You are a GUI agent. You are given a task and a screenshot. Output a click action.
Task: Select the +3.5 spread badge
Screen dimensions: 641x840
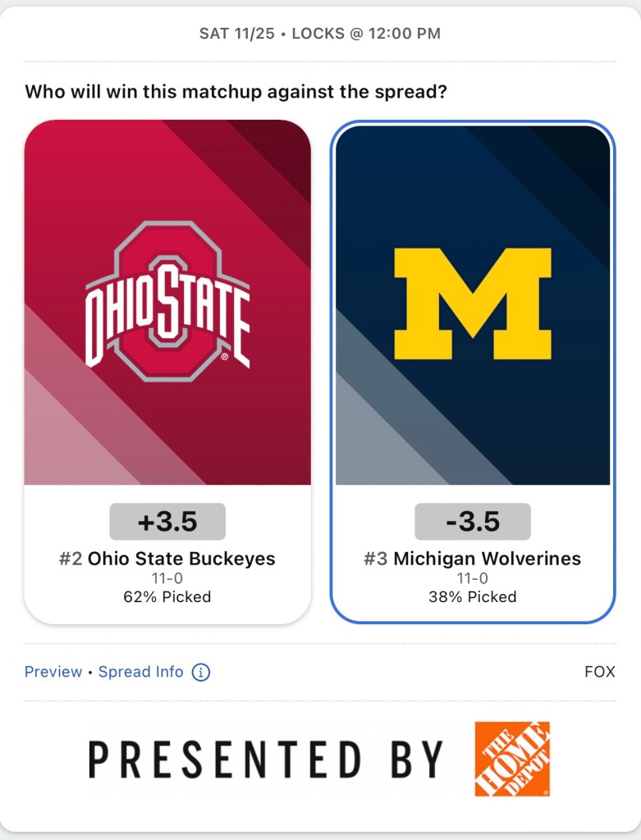pyautogui.click(x=167, y=522)
